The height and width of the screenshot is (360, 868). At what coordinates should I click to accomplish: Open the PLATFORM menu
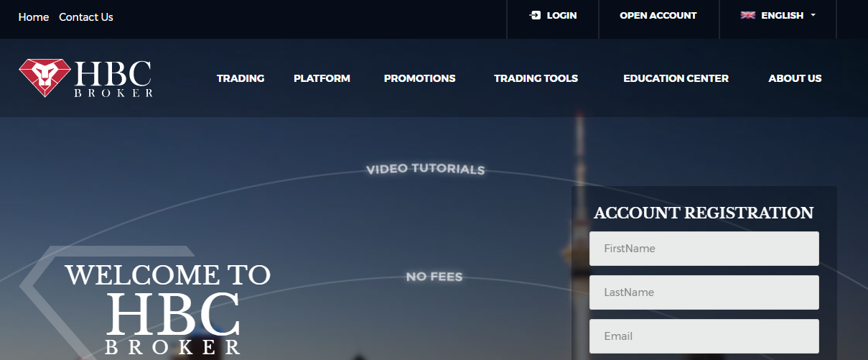(x=322, y=78)
